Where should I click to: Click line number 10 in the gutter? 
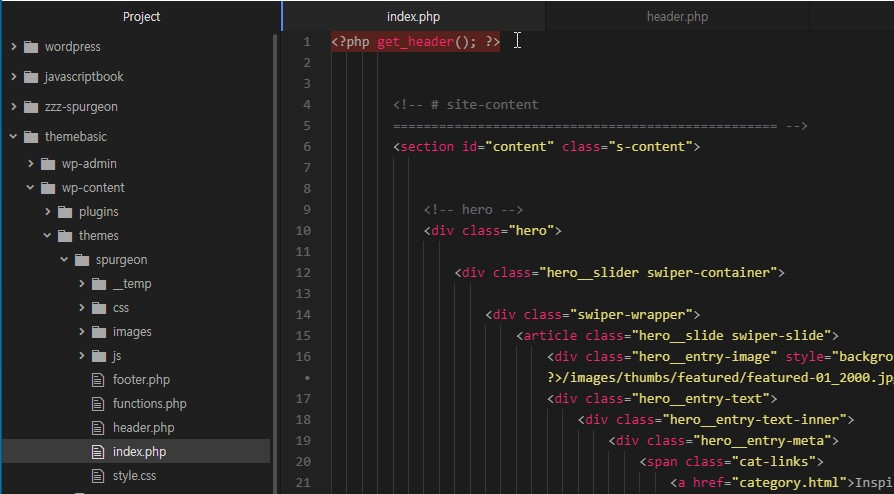point(303,230)
